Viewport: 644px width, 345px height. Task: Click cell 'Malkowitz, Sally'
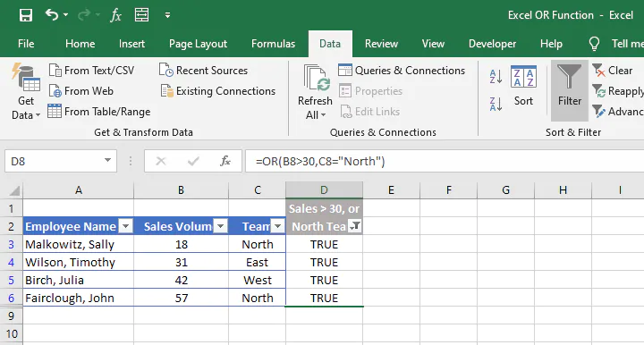79,245
